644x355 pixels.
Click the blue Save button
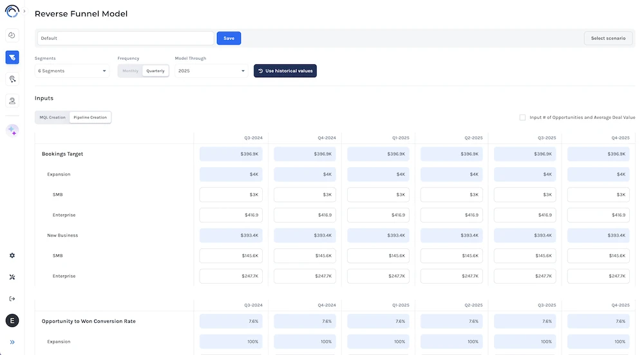pos(229,39)
